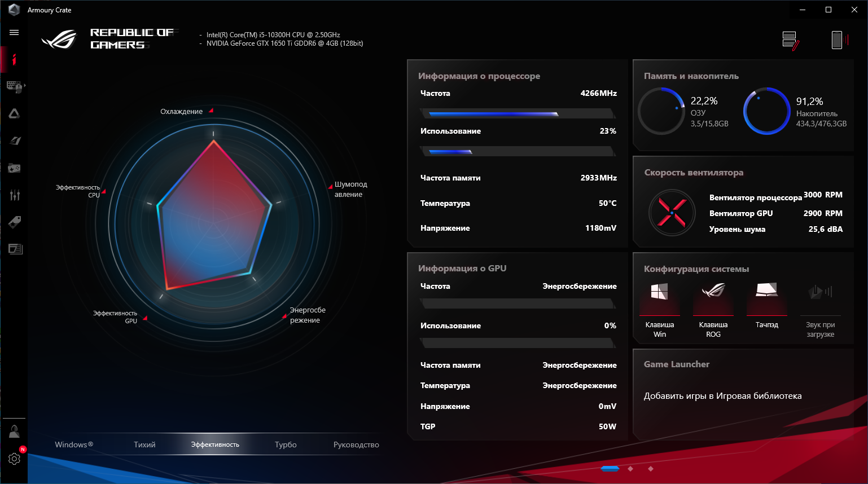Toggle the Клавиша ROG setting
Image resolution: width=868 pixels, height=484 pixels.
(x=713, y=310)
